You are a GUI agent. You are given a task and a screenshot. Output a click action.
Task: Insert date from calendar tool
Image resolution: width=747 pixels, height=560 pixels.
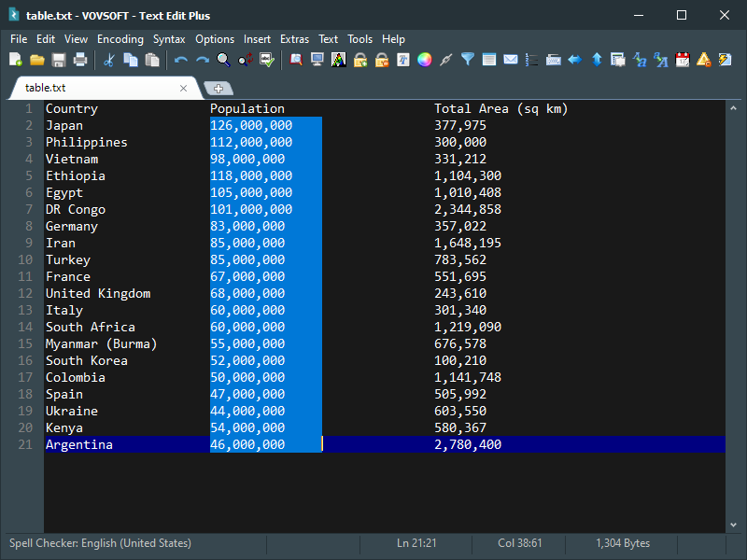tap(681, 59)
